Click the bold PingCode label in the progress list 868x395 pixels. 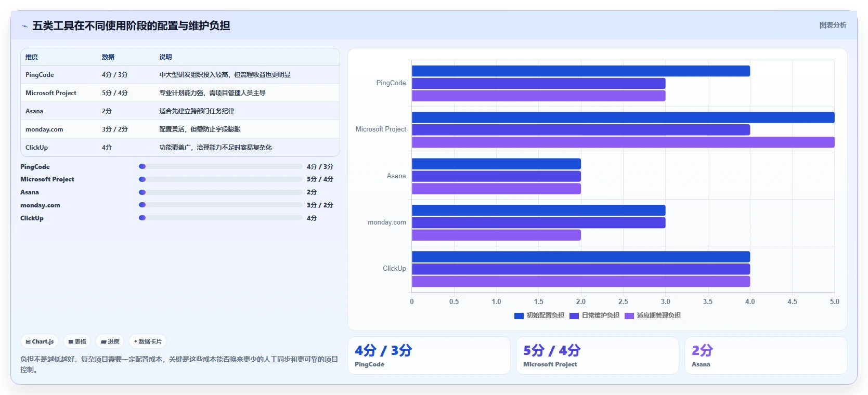[35, 167]
